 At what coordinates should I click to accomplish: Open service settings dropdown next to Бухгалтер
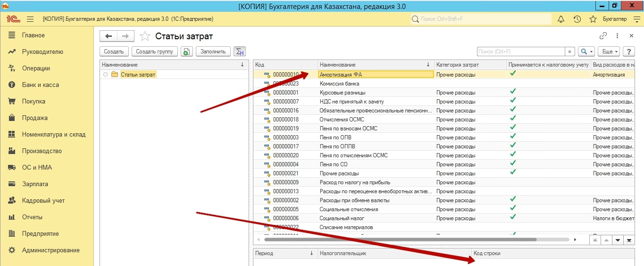(636, 19)
